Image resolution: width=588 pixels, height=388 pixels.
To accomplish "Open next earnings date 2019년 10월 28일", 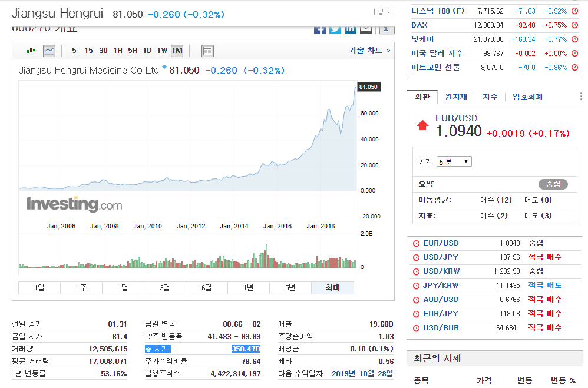I will tap(362, 373).
